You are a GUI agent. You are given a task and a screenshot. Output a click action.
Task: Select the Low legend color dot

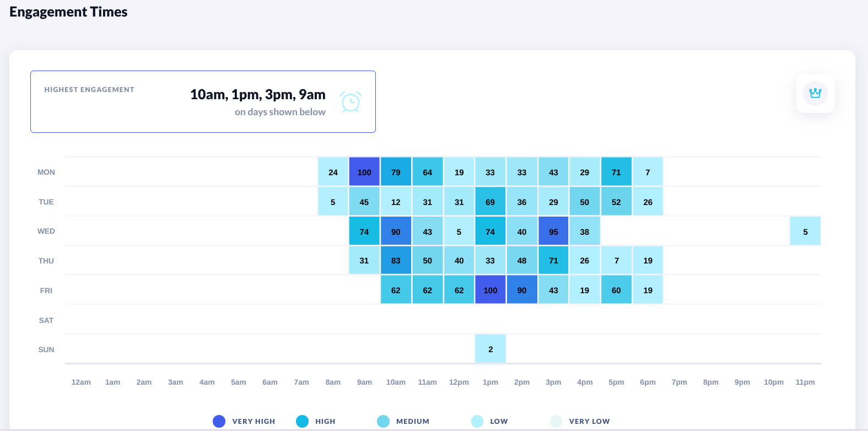[477, 421]
